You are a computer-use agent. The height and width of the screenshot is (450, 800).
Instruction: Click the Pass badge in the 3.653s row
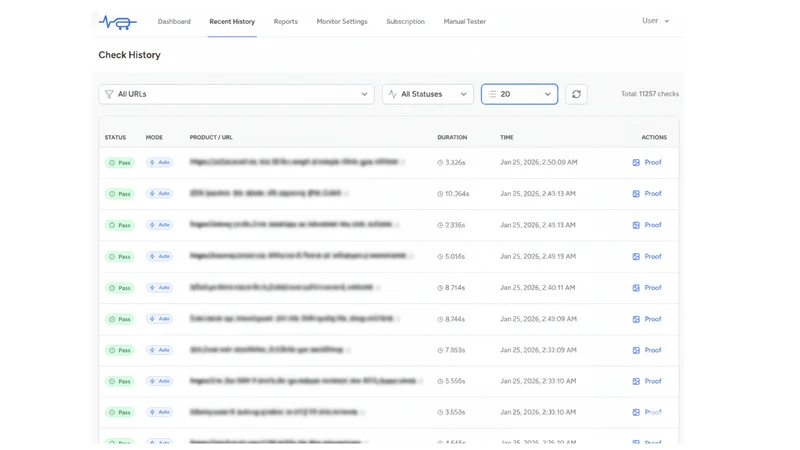pyautogui.click(x=120, y=413)
